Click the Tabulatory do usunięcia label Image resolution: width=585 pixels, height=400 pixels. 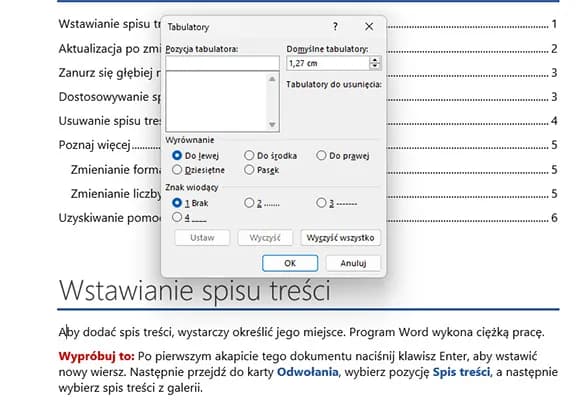point(334,84)
